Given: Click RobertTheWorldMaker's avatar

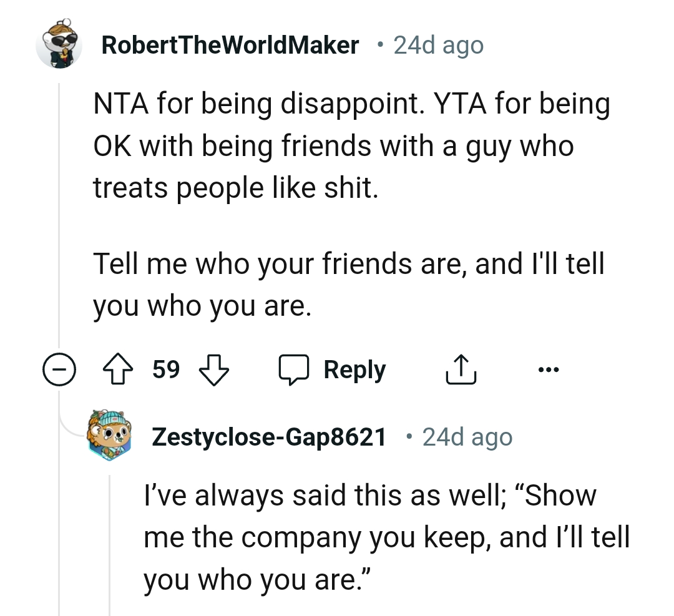Looking at the screenshot, I should [59, 45].
